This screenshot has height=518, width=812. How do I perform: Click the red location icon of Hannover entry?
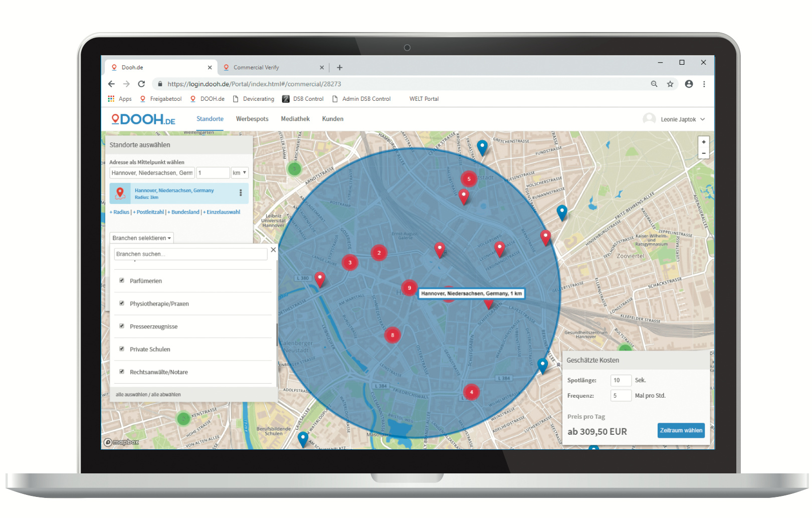[x=120, y=193]
